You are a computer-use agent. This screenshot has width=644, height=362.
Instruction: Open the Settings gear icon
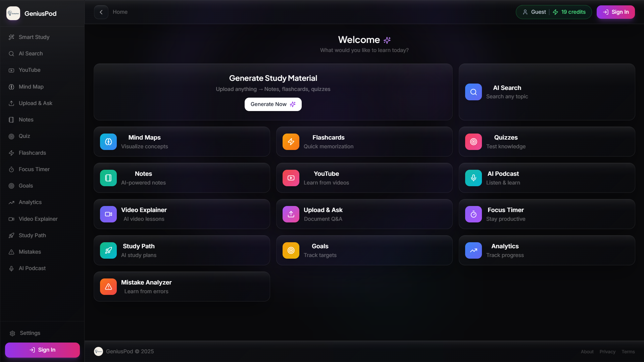[12, 333]
